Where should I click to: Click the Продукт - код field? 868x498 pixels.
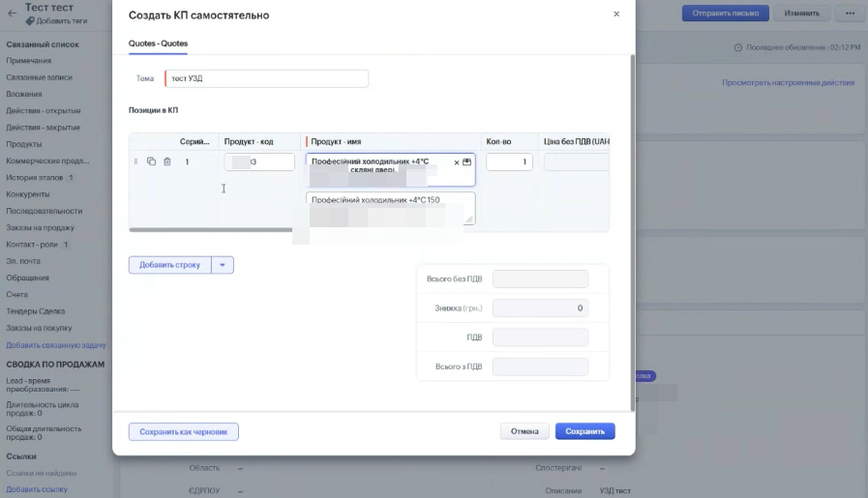tap(259, 161)
